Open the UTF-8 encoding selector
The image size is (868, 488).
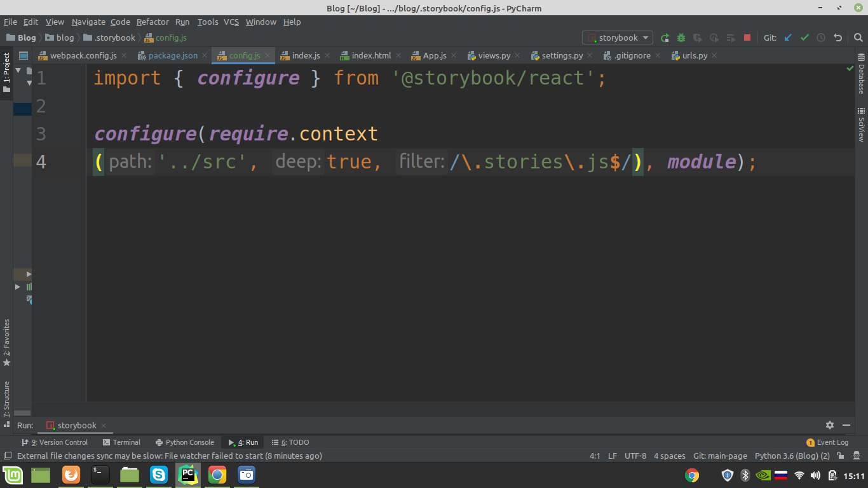635,456
